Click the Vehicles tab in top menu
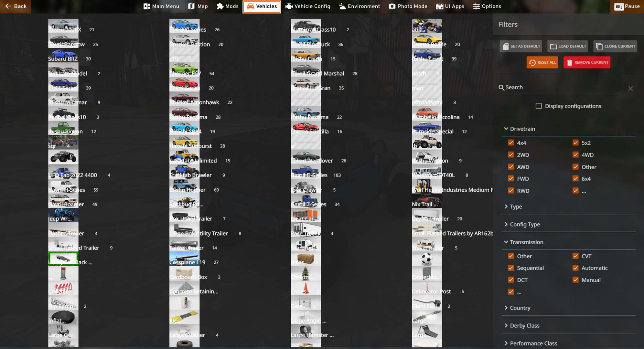The height and width of the screenshot is (349, 644). point(262,6)
